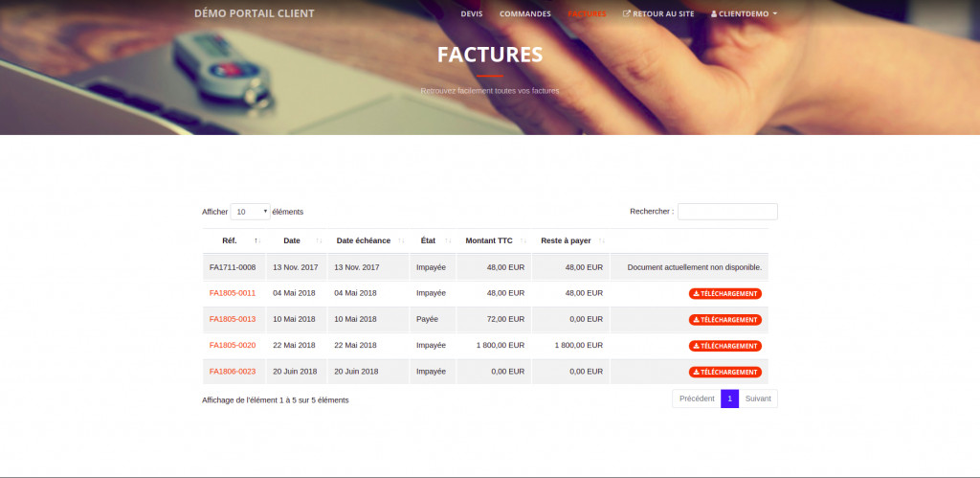Download invoice FA1805-0020 via Téléchargement
The width and height of the screenshot is (980, 478).
click(725, 346)
